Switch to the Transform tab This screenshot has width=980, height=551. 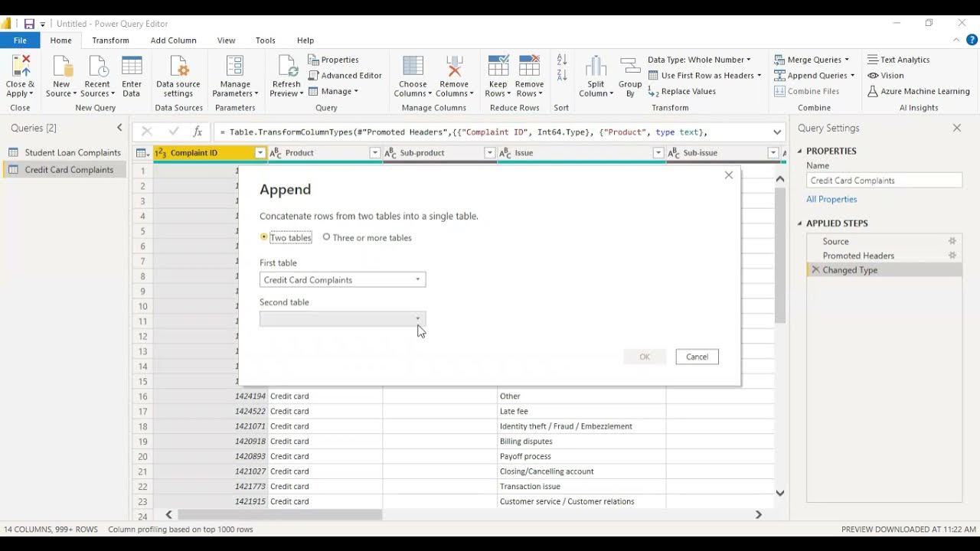(110, 41)
